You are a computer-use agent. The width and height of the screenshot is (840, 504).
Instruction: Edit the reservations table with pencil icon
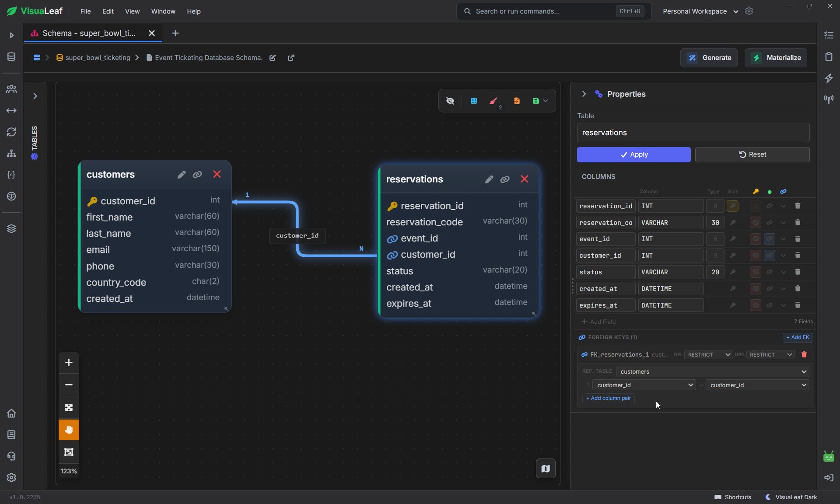[489, 179]
